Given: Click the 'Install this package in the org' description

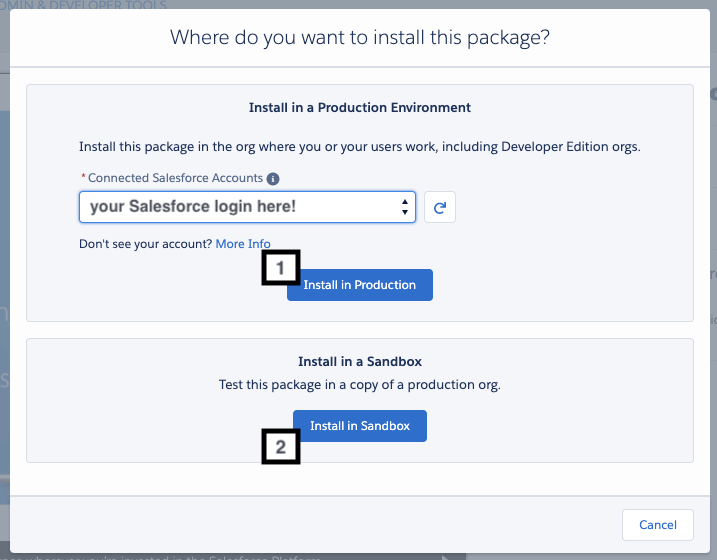Looking at the screenshot, I should click(360, 146).
